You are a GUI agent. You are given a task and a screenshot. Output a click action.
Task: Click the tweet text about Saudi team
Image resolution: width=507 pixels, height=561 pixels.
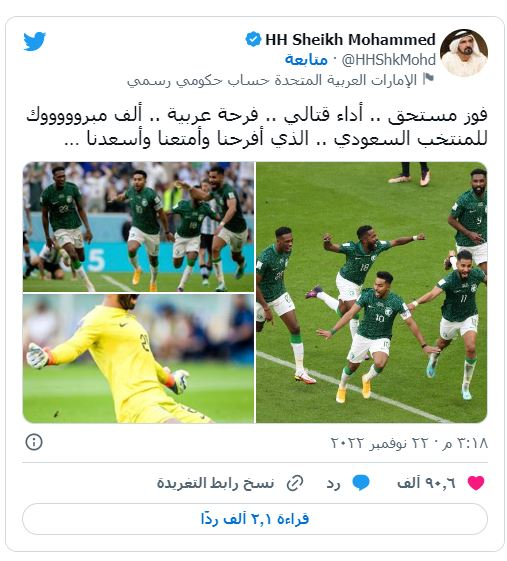point(257,127)
